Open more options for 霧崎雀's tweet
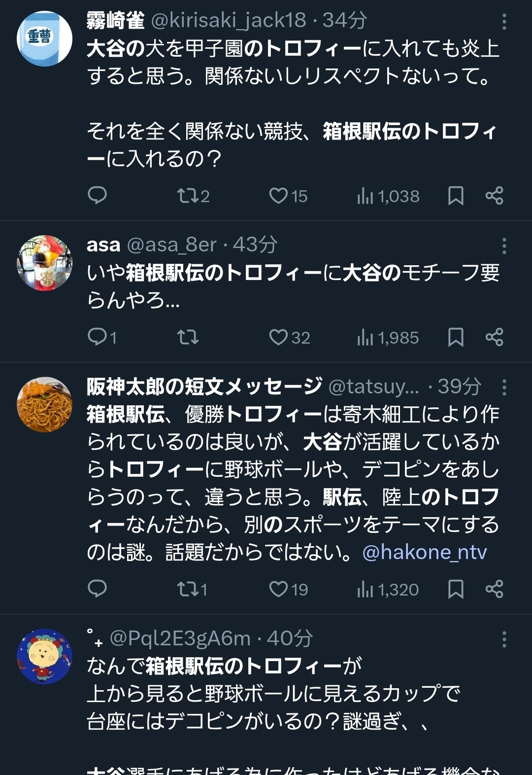 [x=504, y=22]
